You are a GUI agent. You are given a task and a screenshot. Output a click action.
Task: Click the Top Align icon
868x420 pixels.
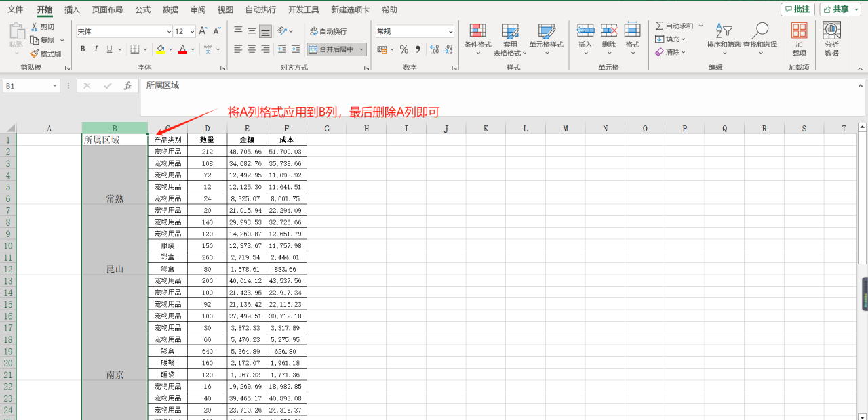click(238, 31)
